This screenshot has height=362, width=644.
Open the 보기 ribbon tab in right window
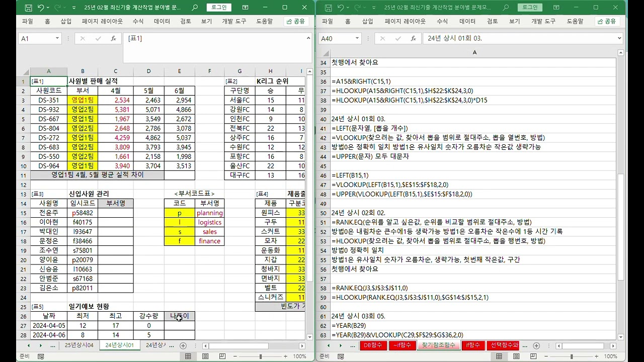(x=514, y=21)
